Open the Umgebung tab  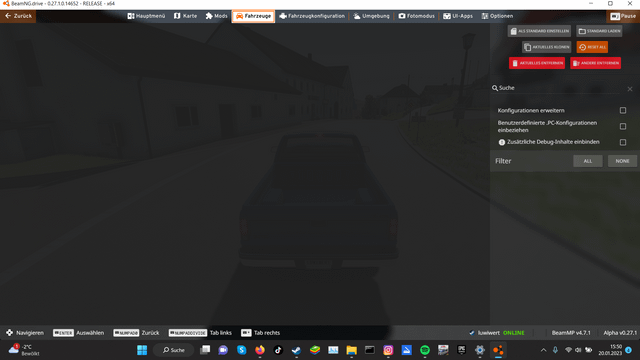coord(371,16)
